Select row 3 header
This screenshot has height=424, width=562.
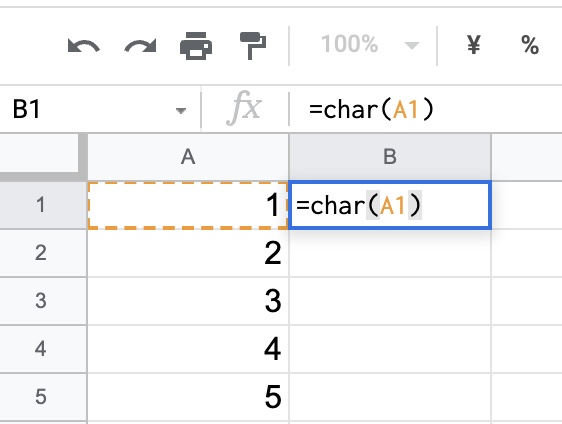41,300
